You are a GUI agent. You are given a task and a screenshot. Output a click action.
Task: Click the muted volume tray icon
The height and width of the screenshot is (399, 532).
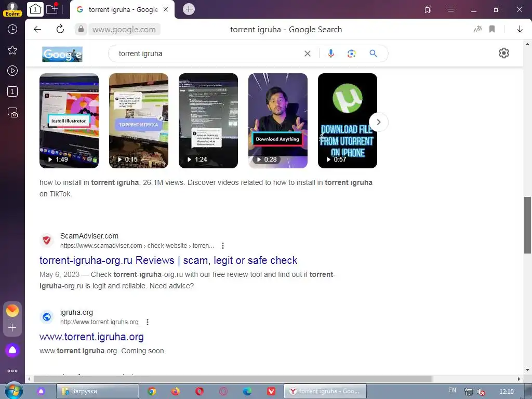coord(481,392)
